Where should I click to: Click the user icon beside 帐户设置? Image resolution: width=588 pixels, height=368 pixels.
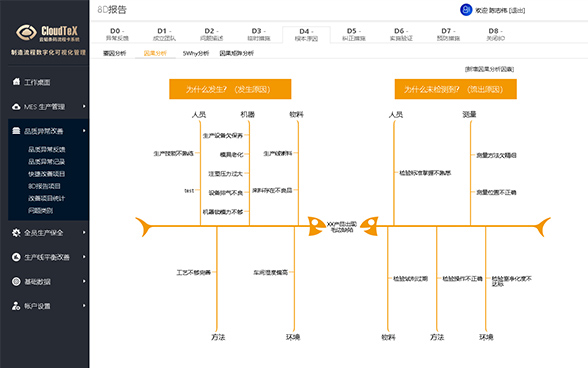[x=16, y=306]
